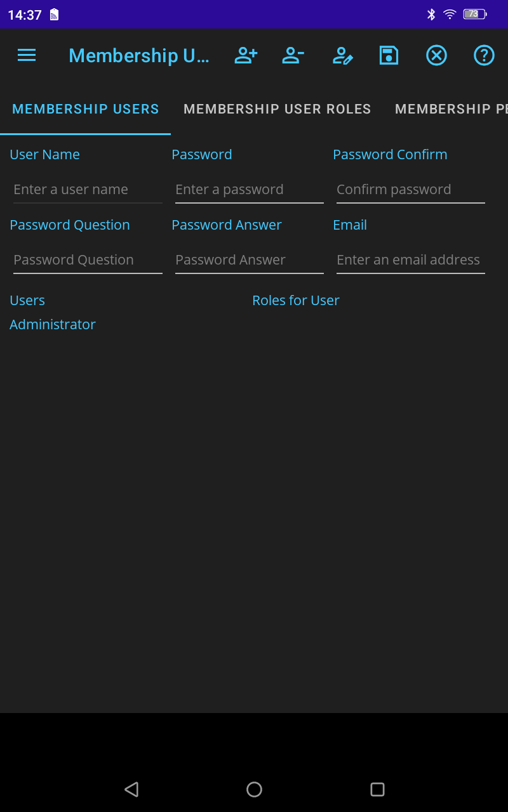
Task: Open the navigation drawer hamburger icon
Action: [26, 55]
